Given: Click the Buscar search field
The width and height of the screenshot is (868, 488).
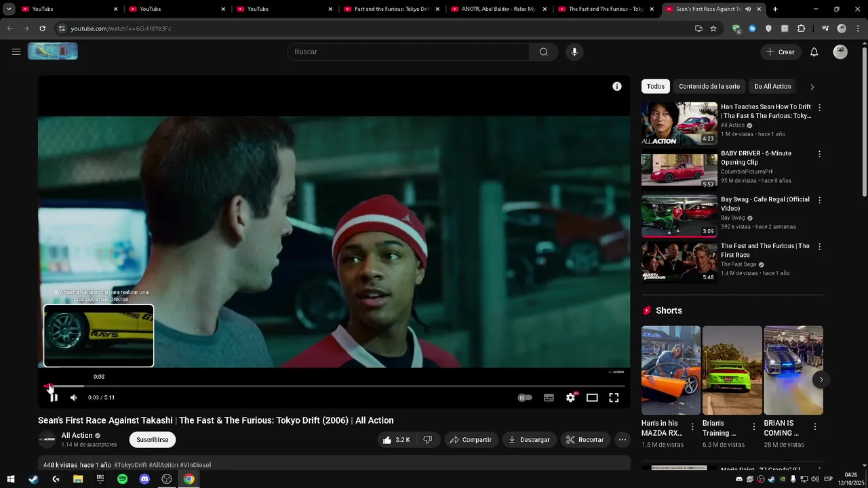Looking at the screenshot, I should [408, 52].
